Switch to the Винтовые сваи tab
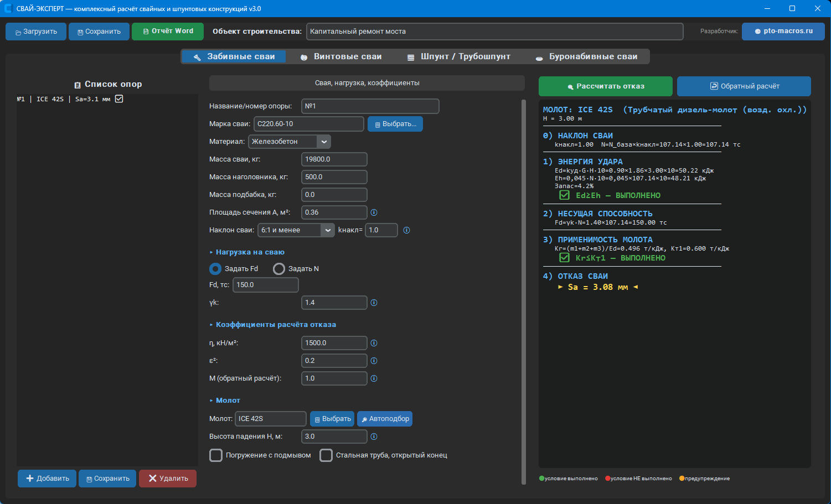The height and width of the screenshot is (504, 831). (x=341, y=56)
